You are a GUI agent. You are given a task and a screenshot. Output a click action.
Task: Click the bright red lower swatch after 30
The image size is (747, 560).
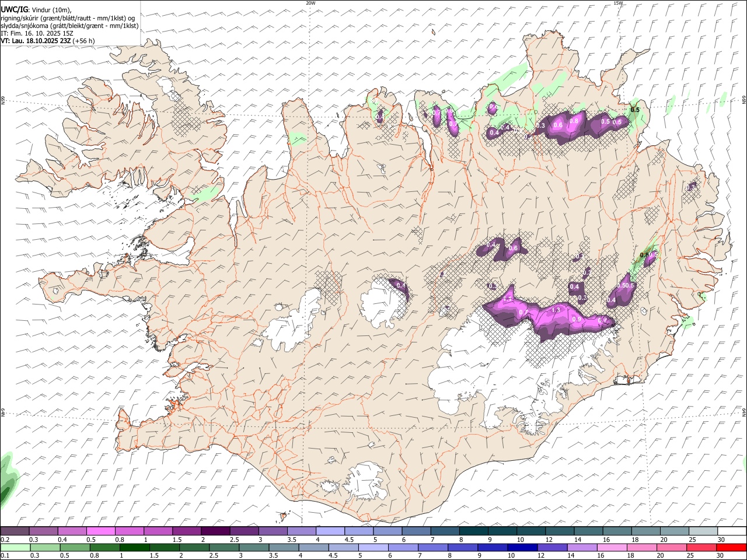click(731, 547)
